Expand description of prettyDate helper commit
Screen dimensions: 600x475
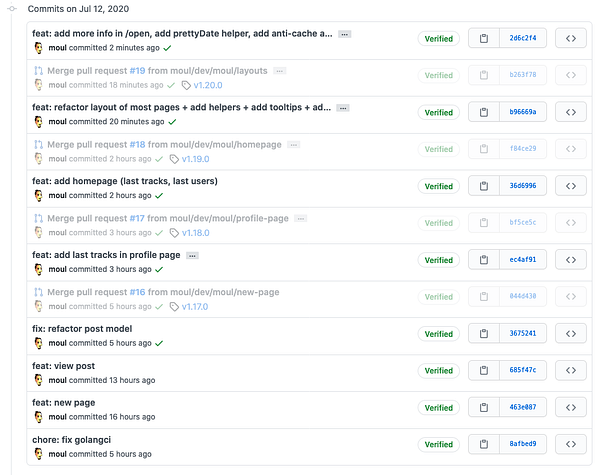[x=345, y=34]
